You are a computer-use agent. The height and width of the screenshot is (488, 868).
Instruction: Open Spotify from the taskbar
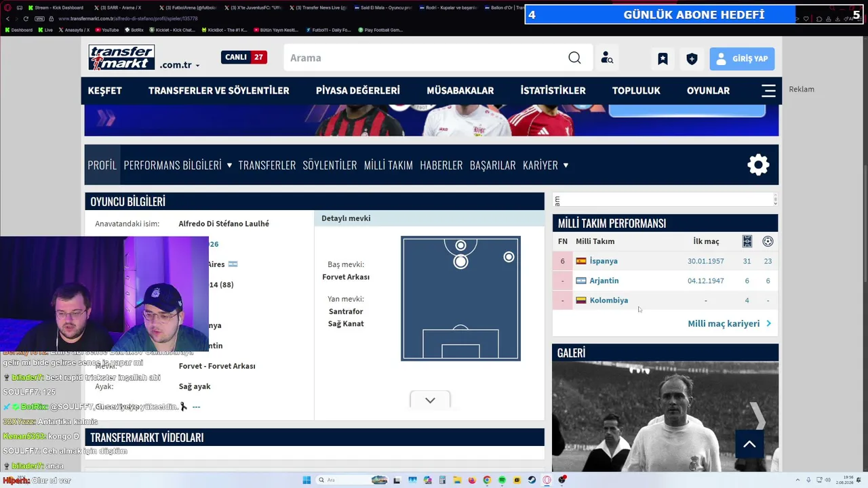pos(502,480)
